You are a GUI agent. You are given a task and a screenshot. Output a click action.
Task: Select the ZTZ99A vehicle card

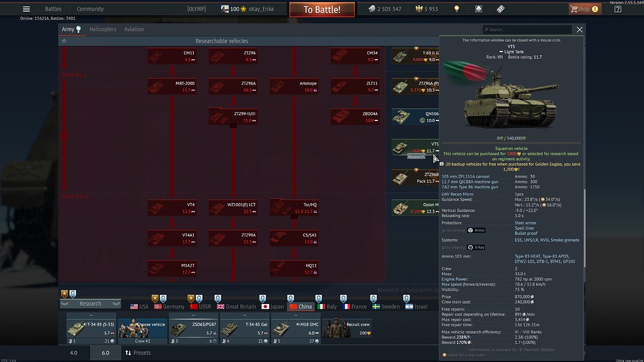point(233,238)
